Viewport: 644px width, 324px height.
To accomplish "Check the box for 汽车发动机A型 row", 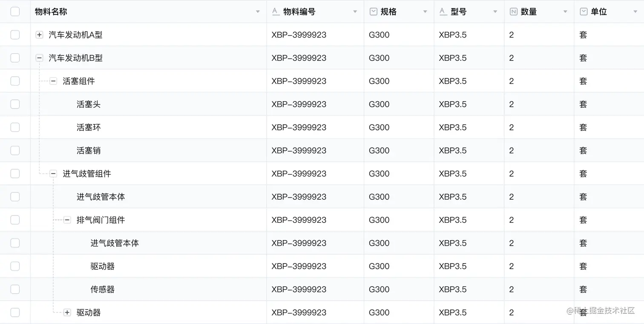I will [15, 35].
